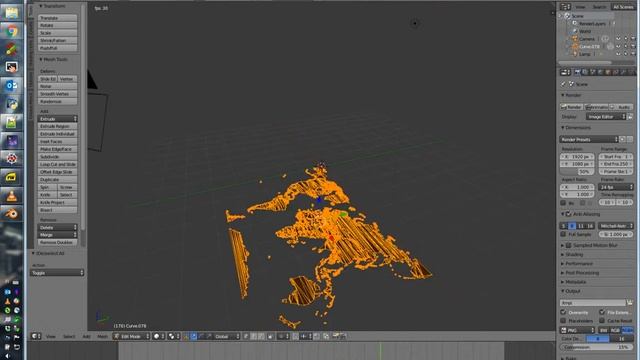Click the Translate button
Image resolution: width=640 pixels, height=360 pixels.
58,18
